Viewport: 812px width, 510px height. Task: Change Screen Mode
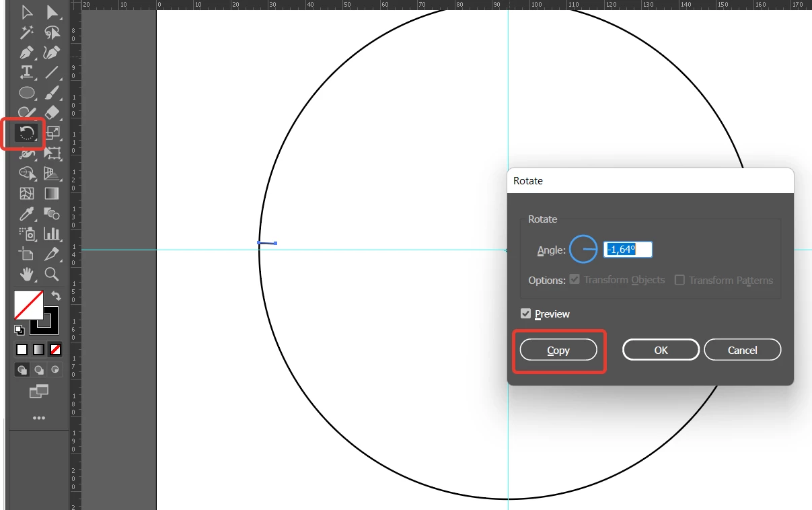coord(39,391)
